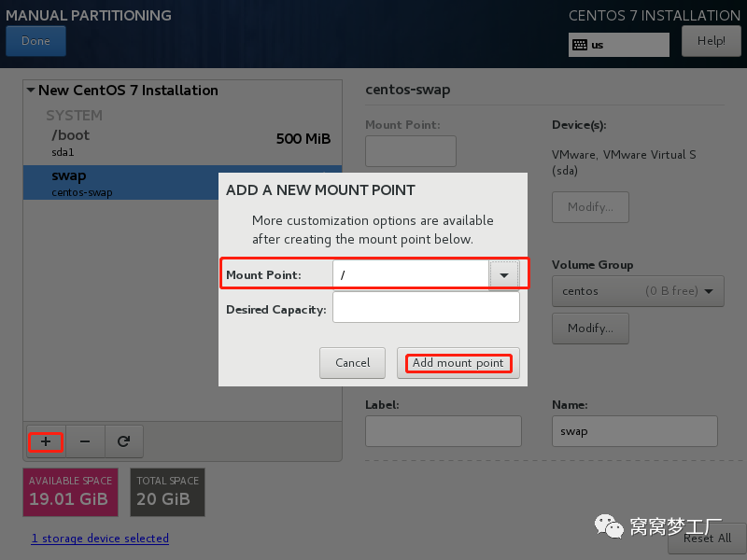
Task: Click the Reset All button
Action: pyautogui.click(x=707, y=539)
